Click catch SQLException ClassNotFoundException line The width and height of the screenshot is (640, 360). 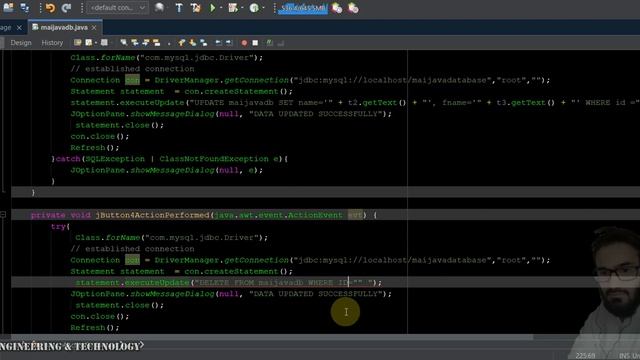coord(170,159)
